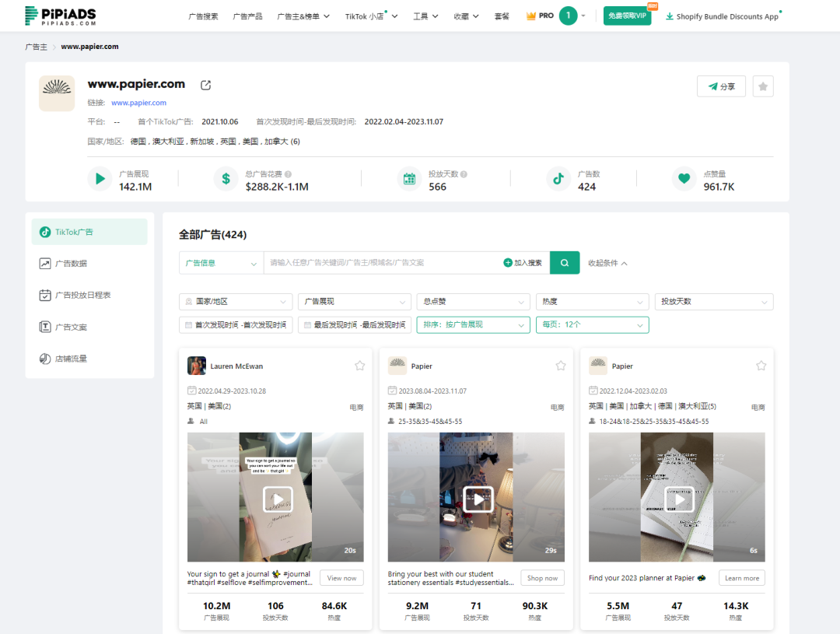Image resolution: width=840 pixels, height=634 pixels.
Task: Click the PRO crown icon
Action: coord(531,16)
